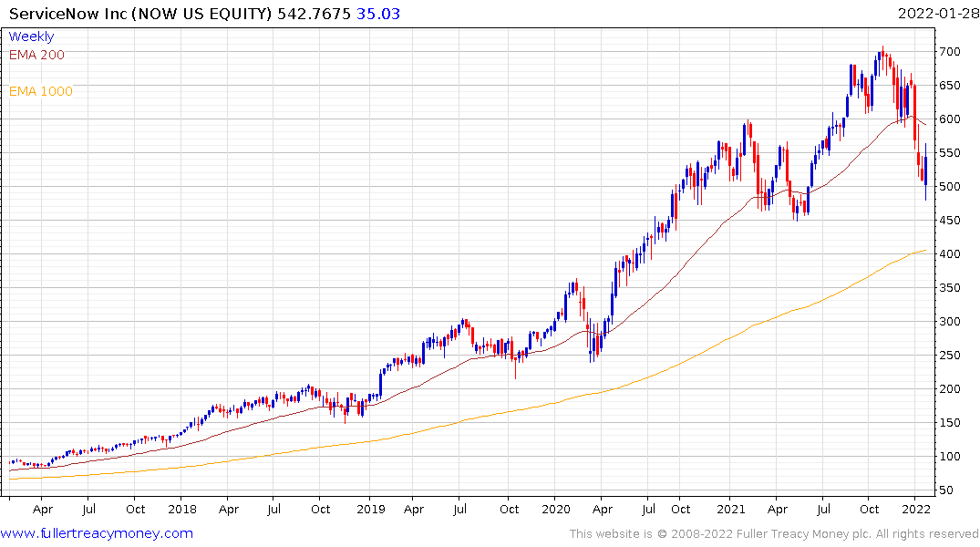Click the EMA 1000 legend label
The image size is (980, 547).
click(41, 91)
